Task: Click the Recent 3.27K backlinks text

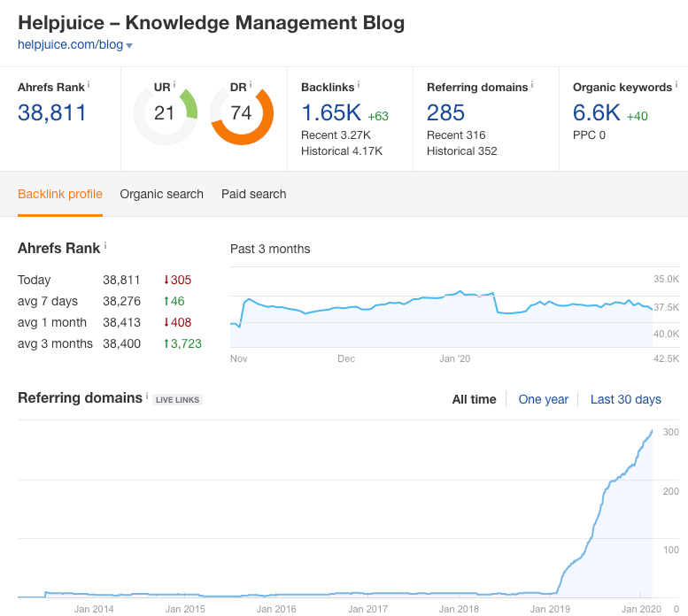Action: (336, 135)
